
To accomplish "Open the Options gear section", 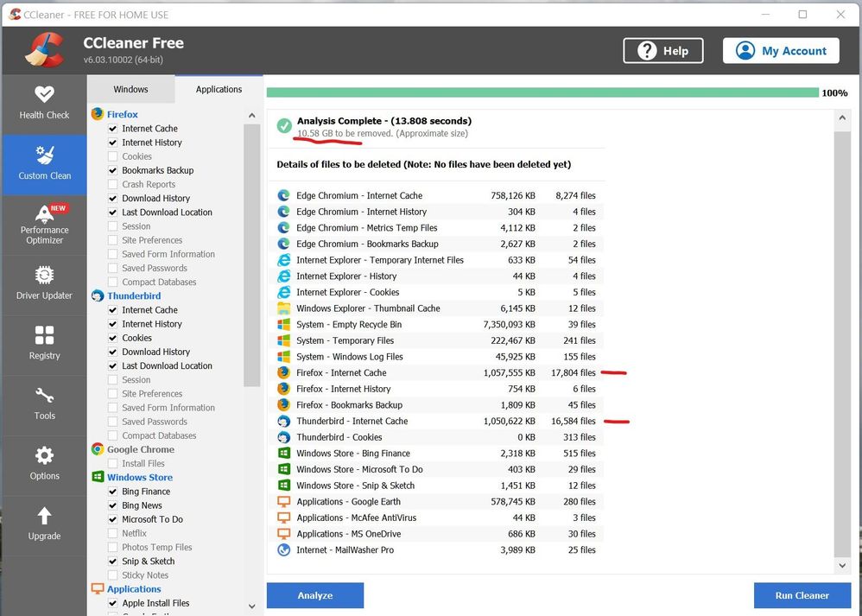I will (x=44, y=465).
